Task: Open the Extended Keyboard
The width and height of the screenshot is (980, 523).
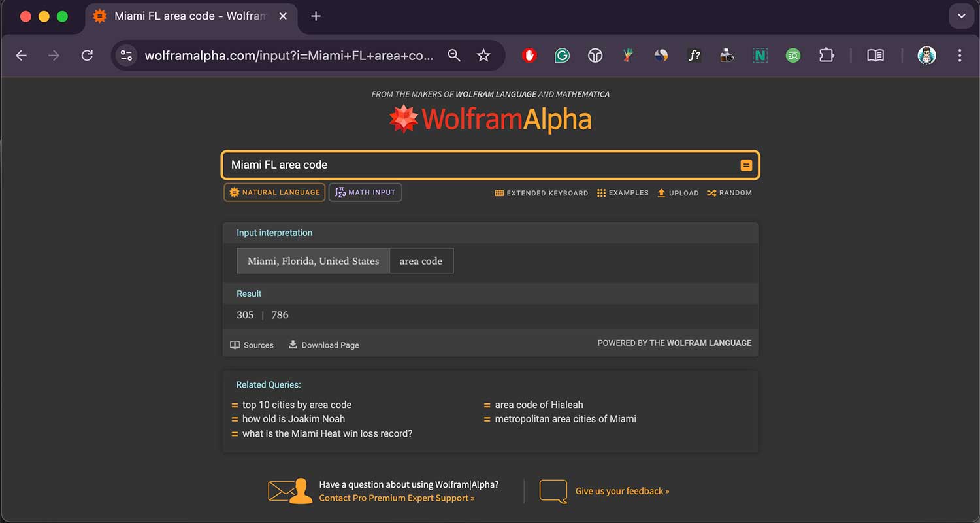Action: click(x=542, y=193)
